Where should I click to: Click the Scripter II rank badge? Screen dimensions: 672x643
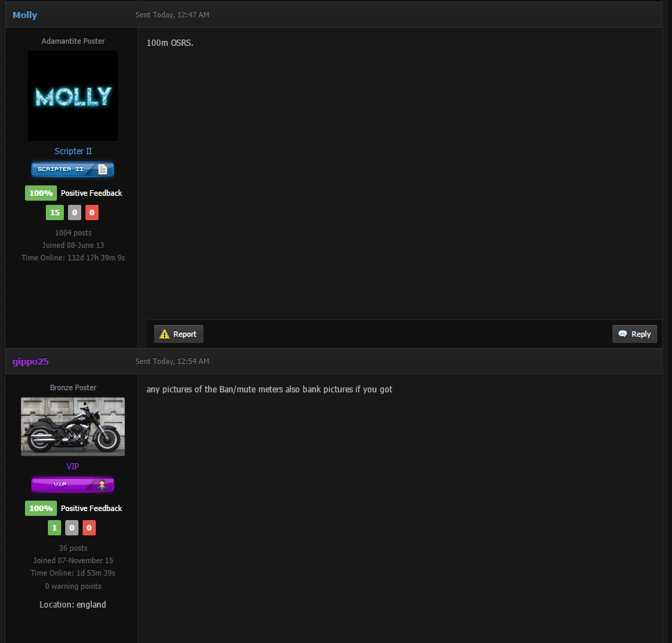tap(73, 169)
